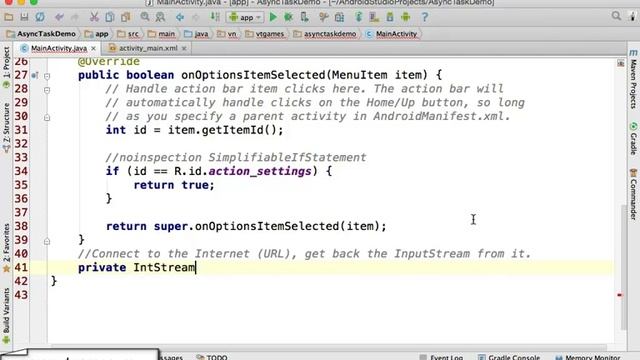Screen dimensions: 640x360
Task: Select src breadcrumb folder
Action: (128, 34)
